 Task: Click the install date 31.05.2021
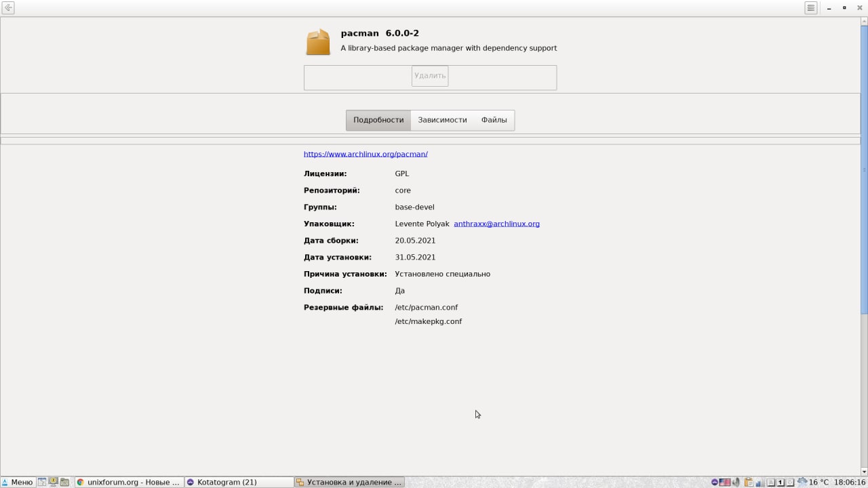tap(415, 258)
